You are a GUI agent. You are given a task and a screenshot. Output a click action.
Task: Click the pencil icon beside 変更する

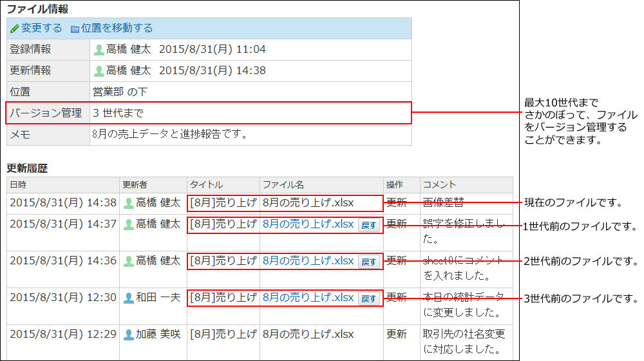coord(15,29)
